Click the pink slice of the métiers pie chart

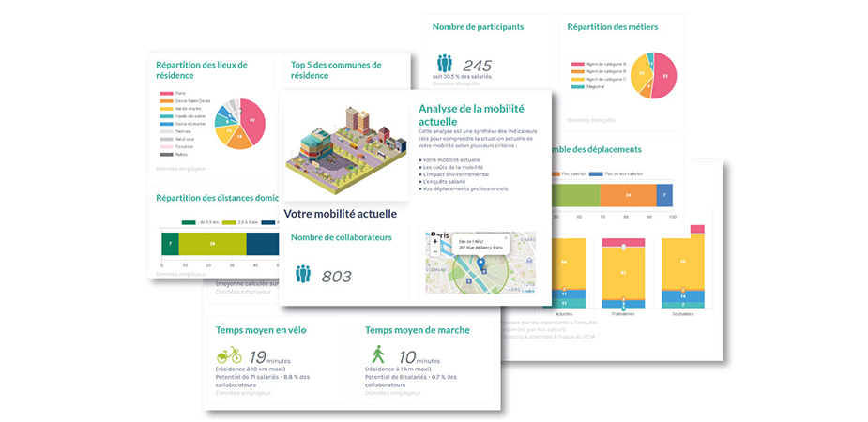663,76
